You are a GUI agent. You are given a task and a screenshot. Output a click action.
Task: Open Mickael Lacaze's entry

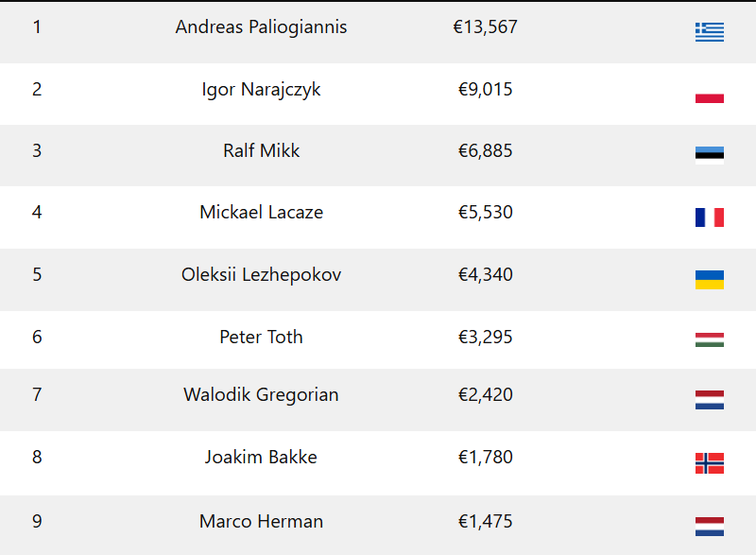click(x=261, y=213)
